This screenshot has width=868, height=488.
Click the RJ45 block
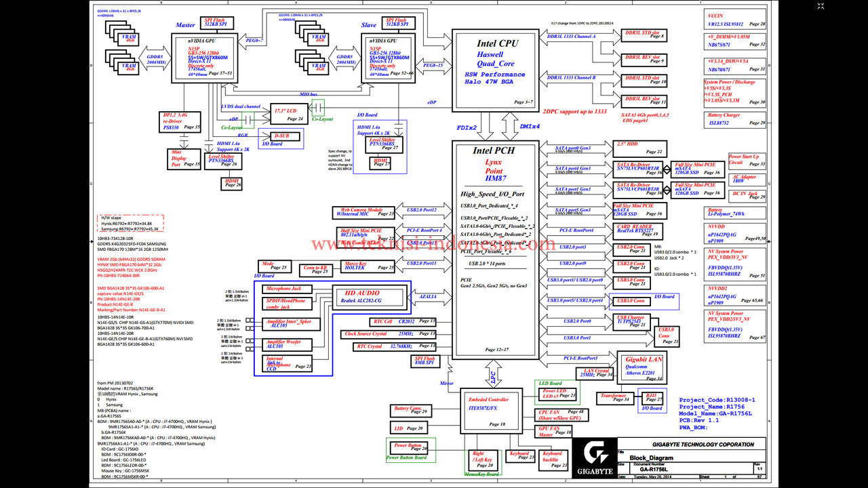[x=654, y=398]
